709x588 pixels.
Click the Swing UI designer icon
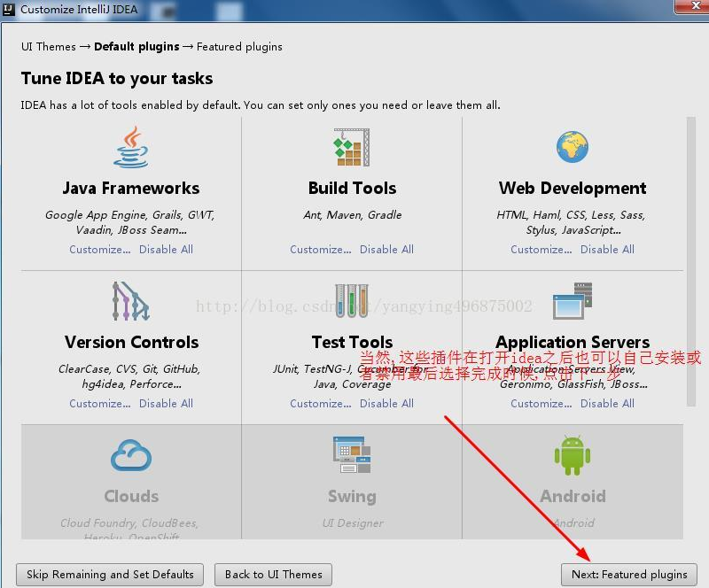tap(352, 454)
